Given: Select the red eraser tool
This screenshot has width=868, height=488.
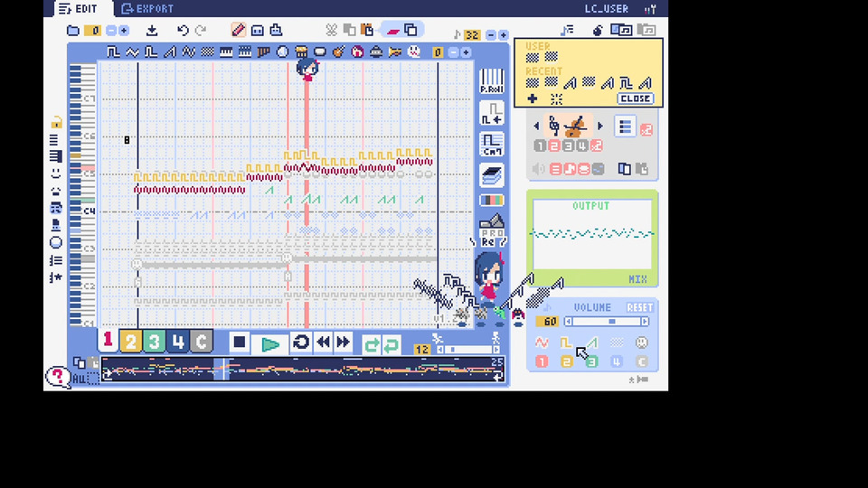Looking at the screenshot, I should point(393,31).
